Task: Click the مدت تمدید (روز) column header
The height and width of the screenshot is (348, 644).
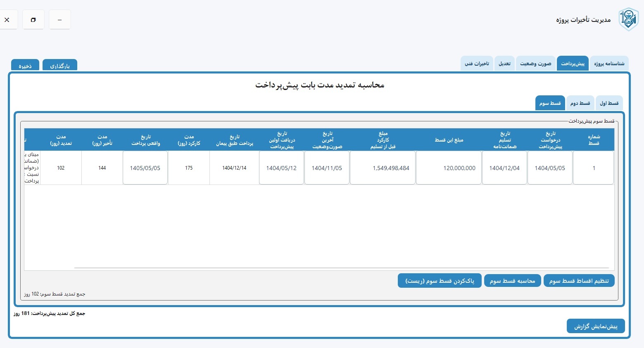Action: click(61, 140)
